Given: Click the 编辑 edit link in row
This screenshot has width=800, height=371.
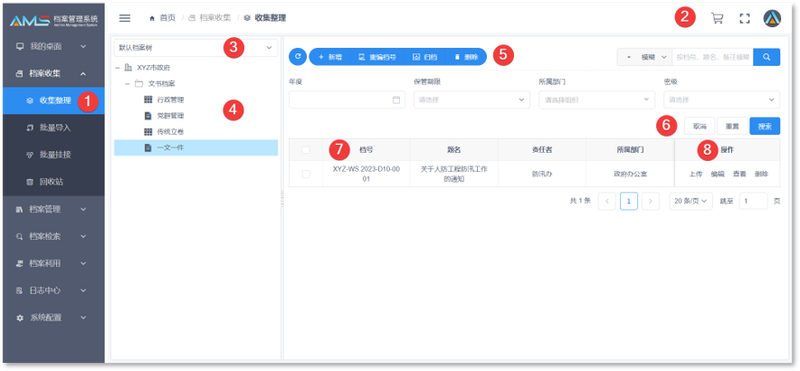Looking at the screenshot, I should [x=717, y=174].
